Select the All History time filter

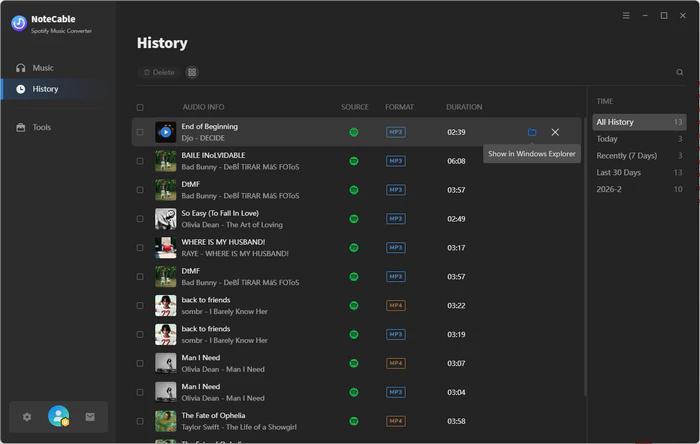(x=639, y=122)
